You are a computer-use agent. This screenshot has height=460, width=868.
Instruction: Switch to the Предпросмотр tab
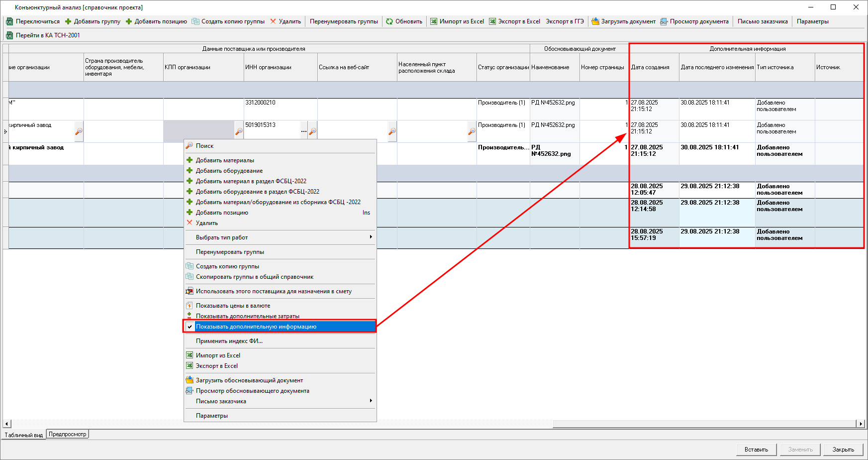tap(68, 434)
